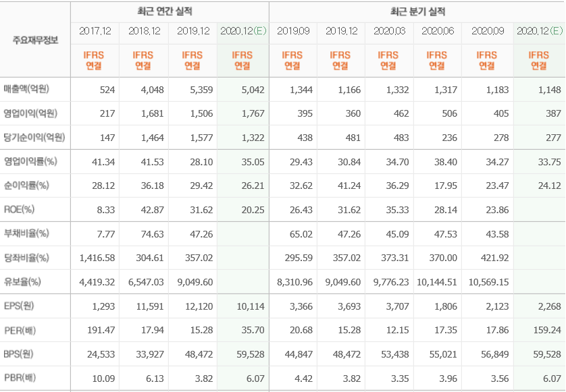
Task: Click the EPS value 11,591
Action: 150,306
